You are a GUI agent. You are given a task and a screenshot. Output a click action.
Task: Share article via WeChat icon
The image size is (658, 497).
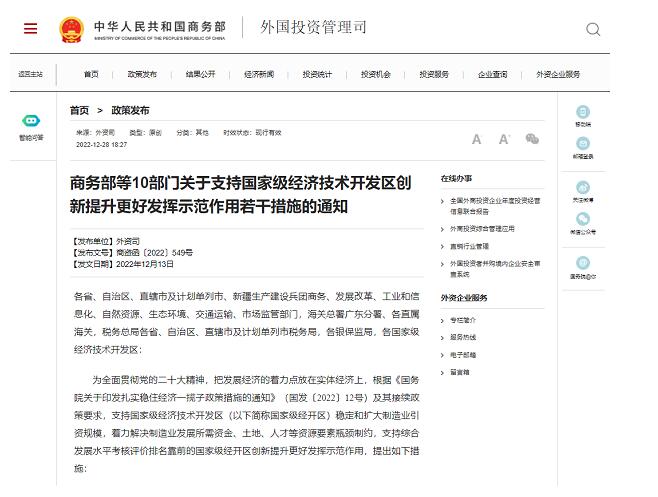(x=532, y=139)
